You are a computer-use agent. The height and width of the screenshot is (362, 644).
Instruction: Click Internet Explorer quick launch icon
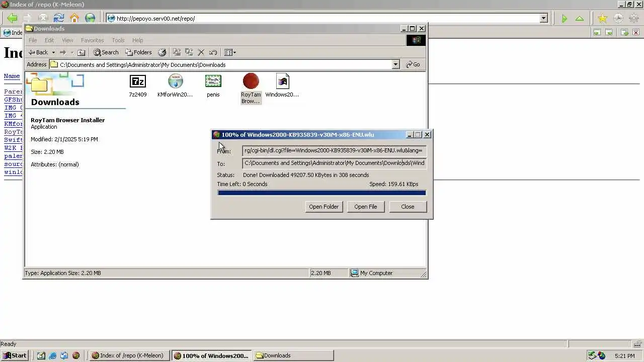pyautogui.click(x=53, y=355)
